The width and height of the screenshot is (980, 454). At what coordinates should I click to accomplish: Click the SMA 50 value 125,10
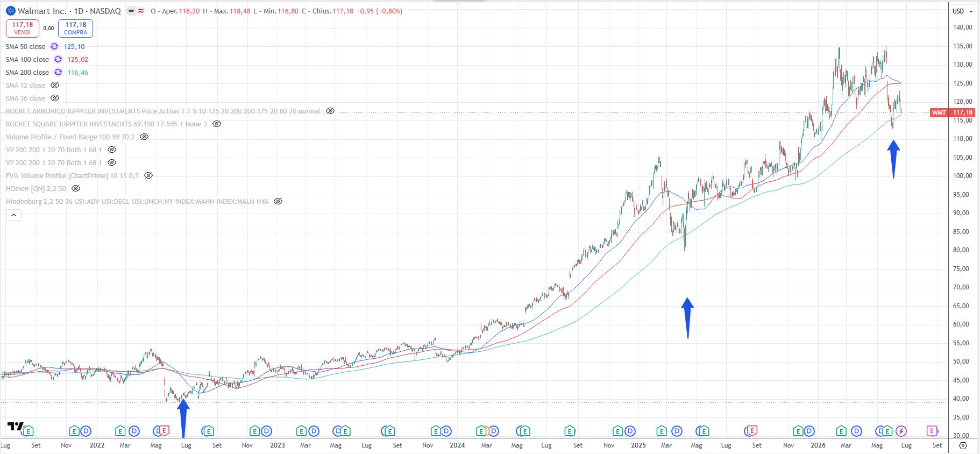(74, 46)
